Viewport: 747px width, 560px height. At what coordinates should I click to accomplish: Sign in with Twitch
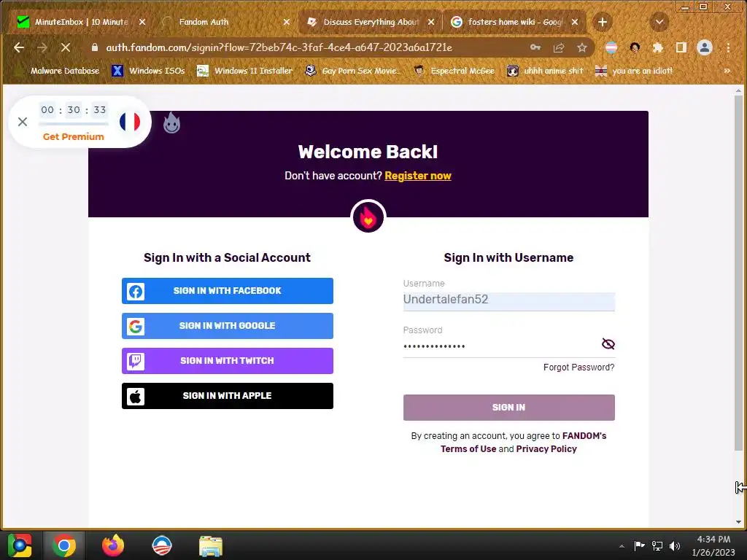click(228, 361)
